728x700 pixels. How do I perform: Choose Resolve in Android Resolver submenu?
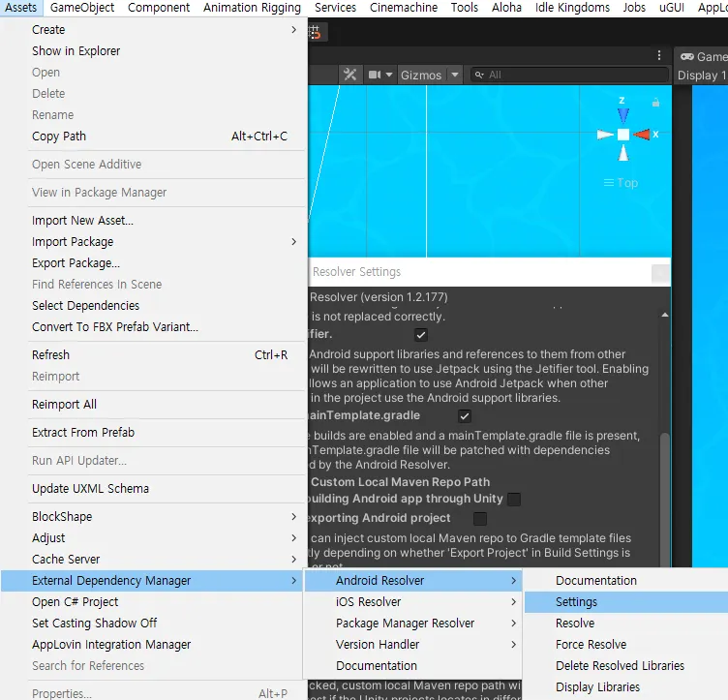tap(626, 624)
